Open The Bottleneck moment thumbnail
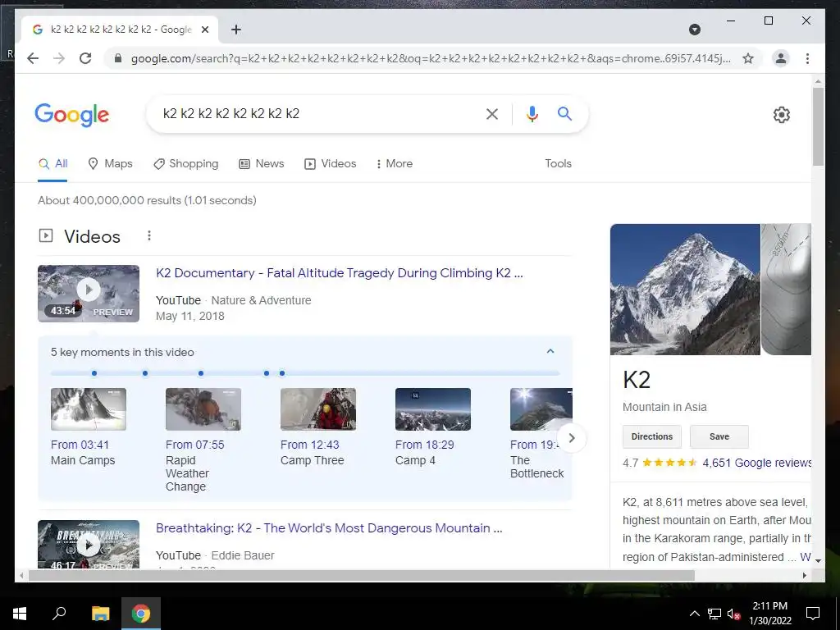840x630 pixels. (541, 409)
